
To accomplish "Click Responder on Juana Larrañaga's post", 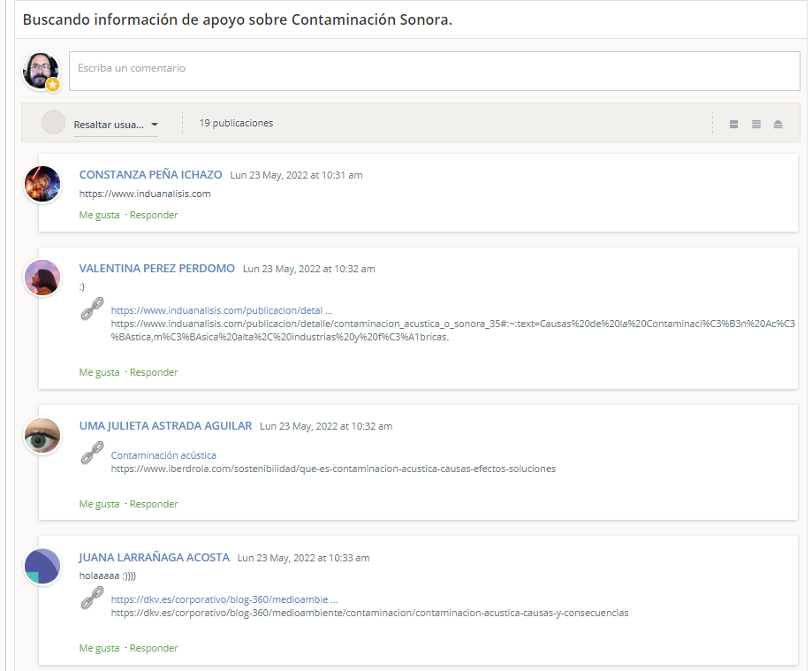I will click(x=154, y=648).
